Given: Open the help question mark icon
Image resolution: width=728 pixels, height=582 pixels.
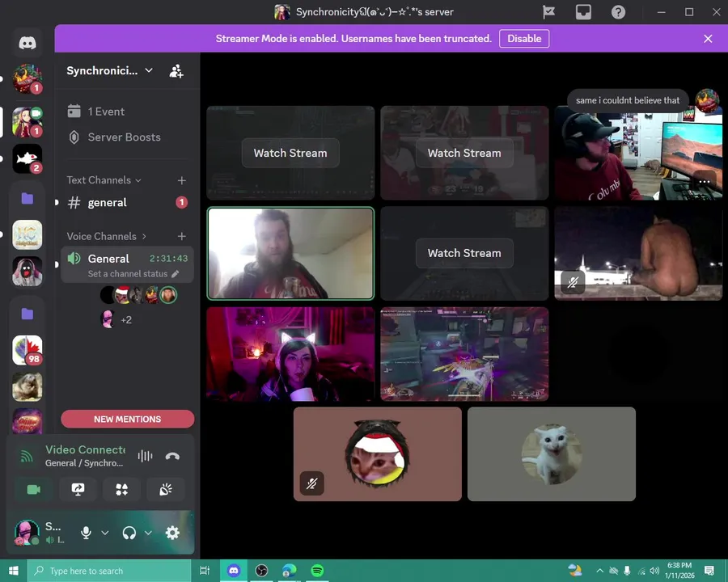Looking at the screenshot, I should (619, 12).
